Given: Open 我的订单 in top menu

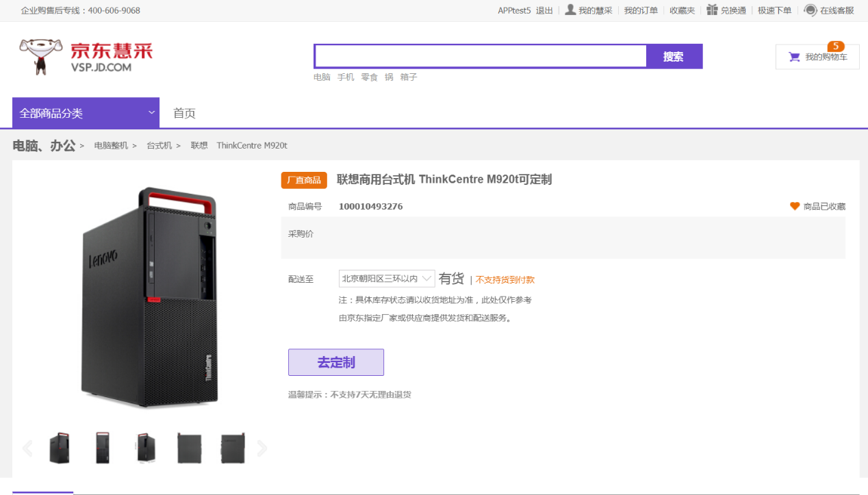Looking at the screenshot, I should [641, 10].
